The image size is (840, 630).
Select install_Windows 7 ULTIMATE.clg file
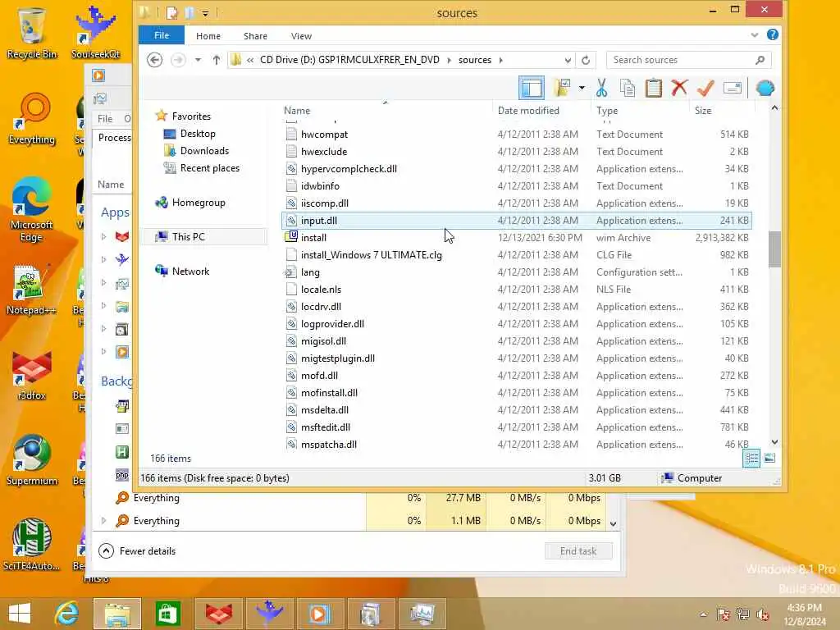(517, 255)
